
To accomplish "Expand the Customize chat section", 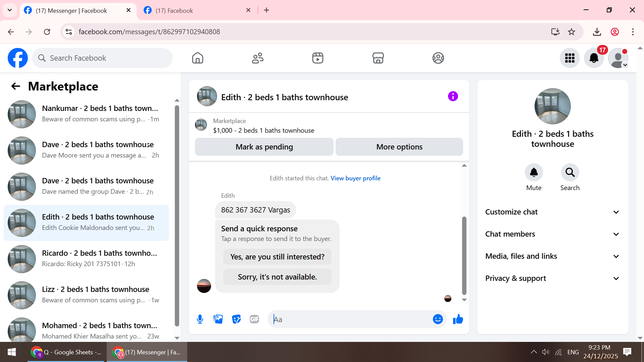I will pos(552,212).
